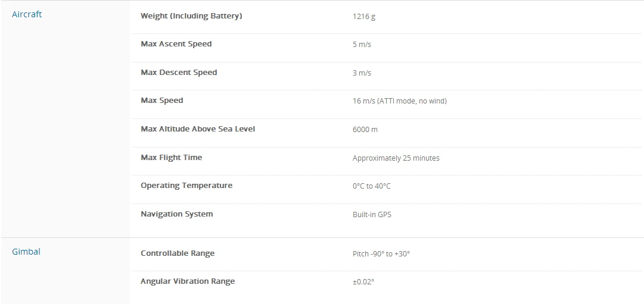Viewport: 644px width, 304px height.
Task: Click the Max Altitude Above Sea Level label
Action: 198,129
